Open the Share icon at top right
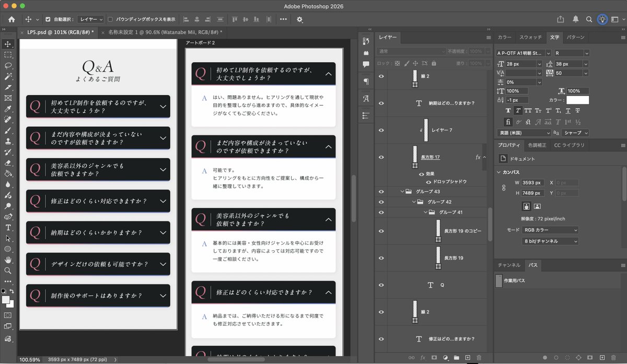Screen dimensions: 627x364 (x=561, y=19)
